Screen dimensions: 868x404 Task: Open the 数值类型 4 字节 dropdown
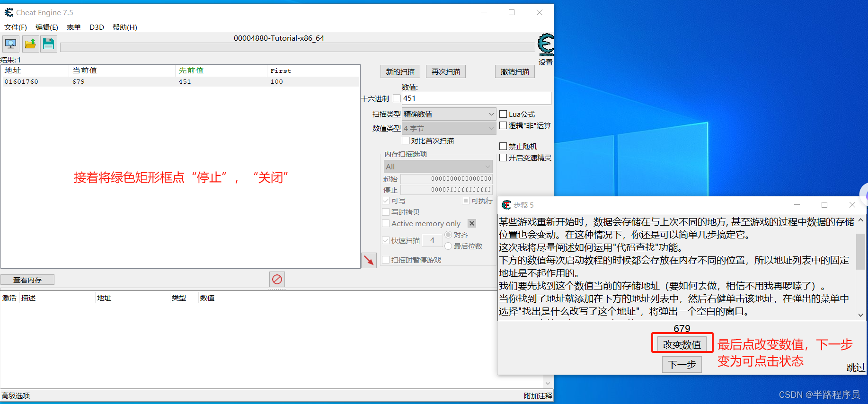pos(449,128)
